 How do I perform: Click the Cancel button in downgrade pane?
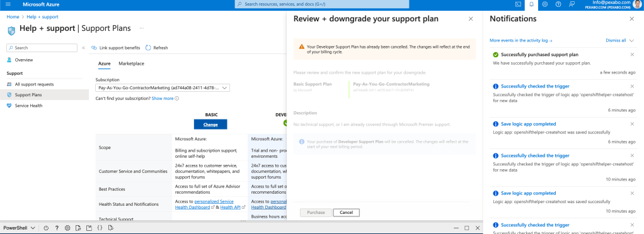[346, 212]
